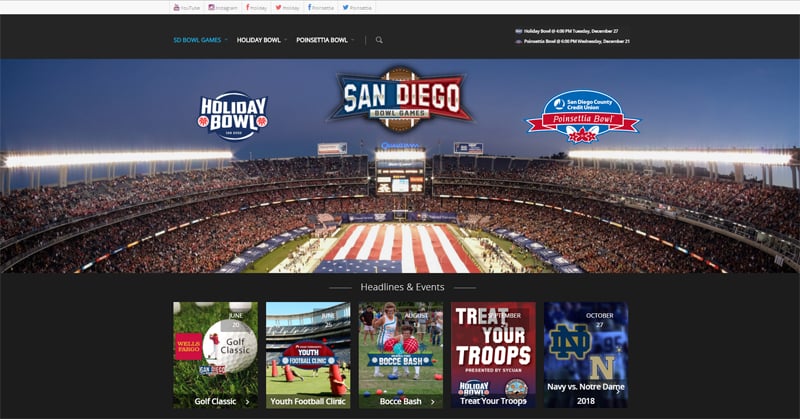Click the search magnifier icon
The height and width of the screenshot is (419, 800).
coord(379,40)
